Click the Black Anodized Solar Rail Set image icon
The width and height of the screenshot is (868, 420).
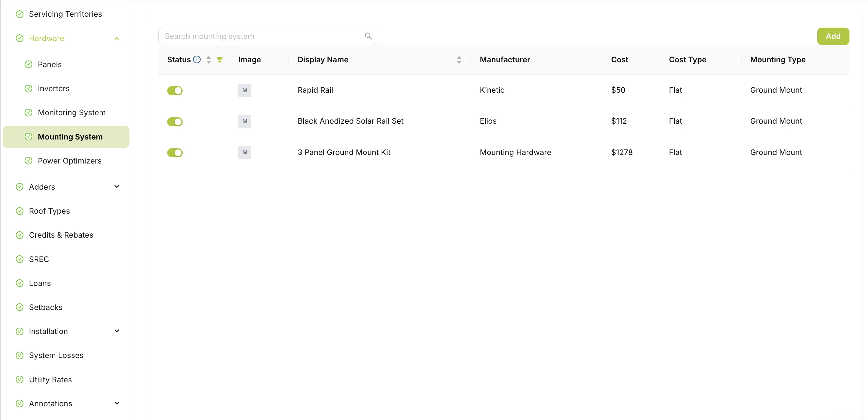245,121
